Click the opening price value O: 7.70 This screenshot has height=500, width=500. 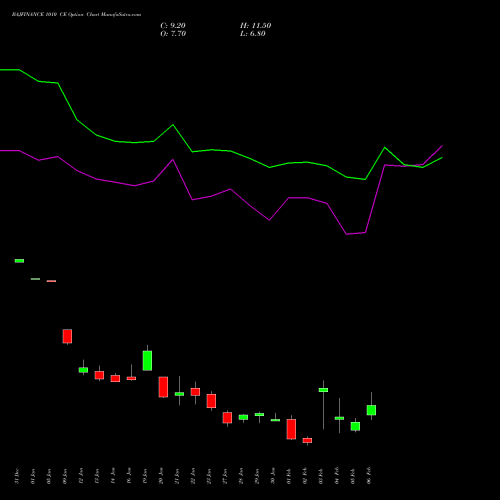173,34
